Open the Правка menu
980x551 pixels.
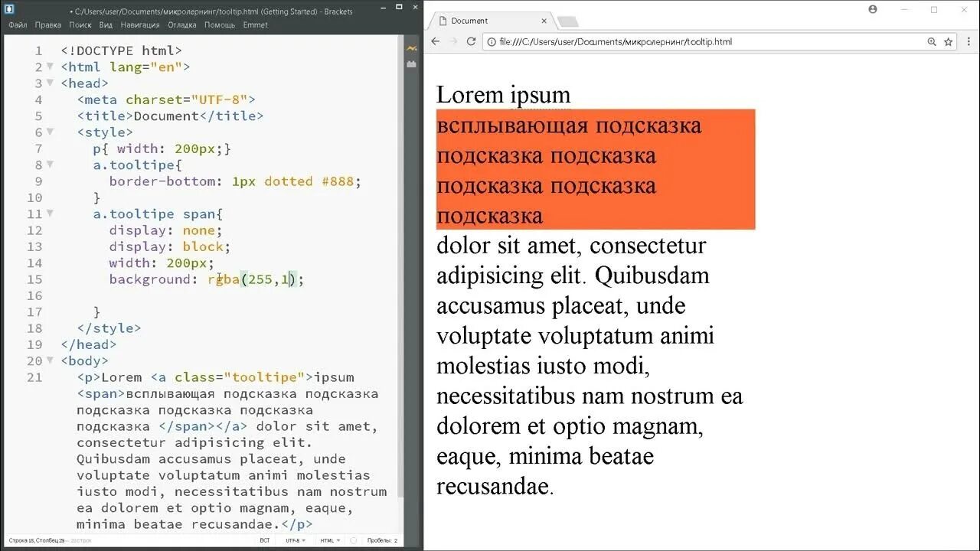click(x=48, y=24)
